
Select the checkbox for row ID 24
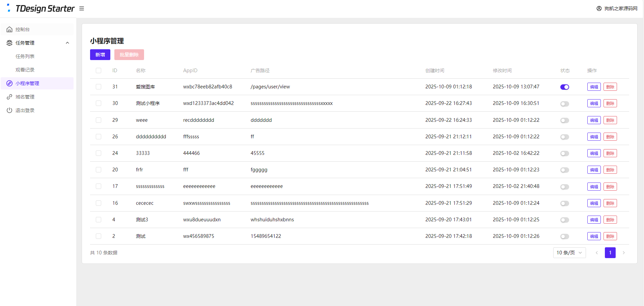(x=99, y=153)
